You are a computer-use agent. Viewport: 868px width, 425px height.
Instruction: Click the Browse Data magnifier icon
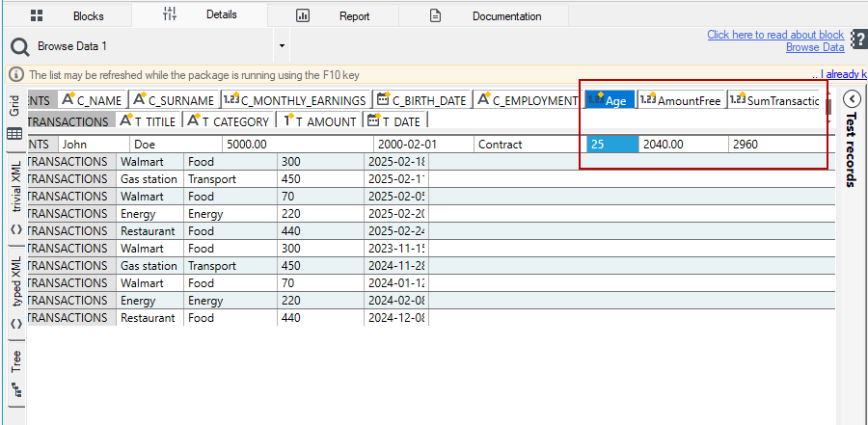point(20,47)
